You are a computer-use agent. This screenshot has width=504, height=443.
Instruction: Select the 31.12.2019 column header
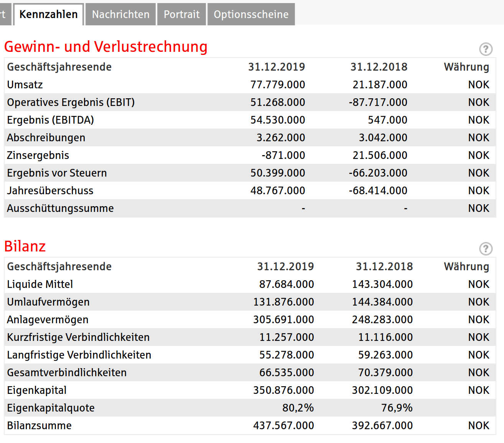[277, 66]
